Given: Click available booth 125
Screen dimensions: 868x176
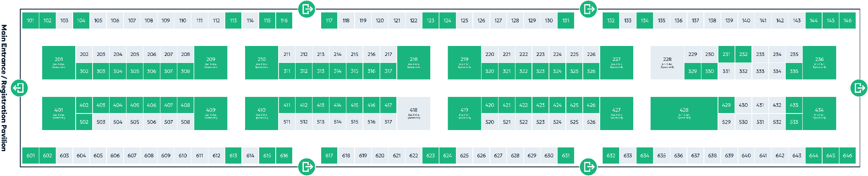Looking at the screenshot, I should 465,20.
